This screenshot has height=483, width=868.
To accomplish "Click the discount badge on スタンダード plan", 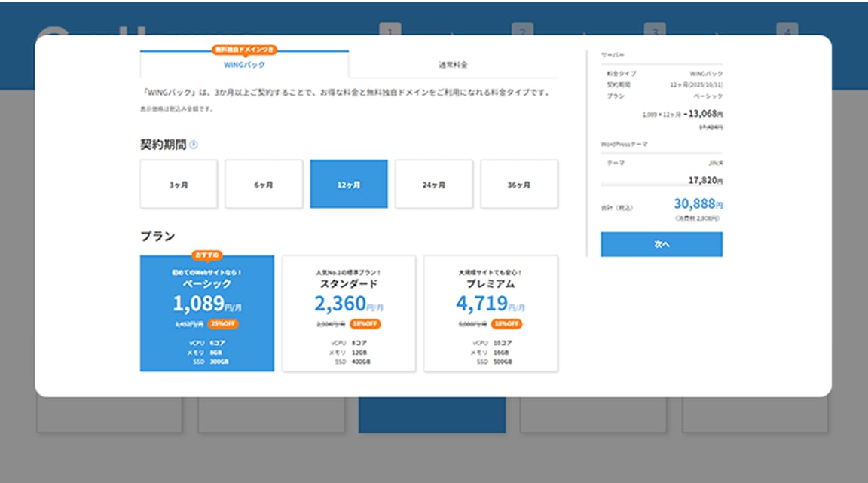I will tap(365, 323).
